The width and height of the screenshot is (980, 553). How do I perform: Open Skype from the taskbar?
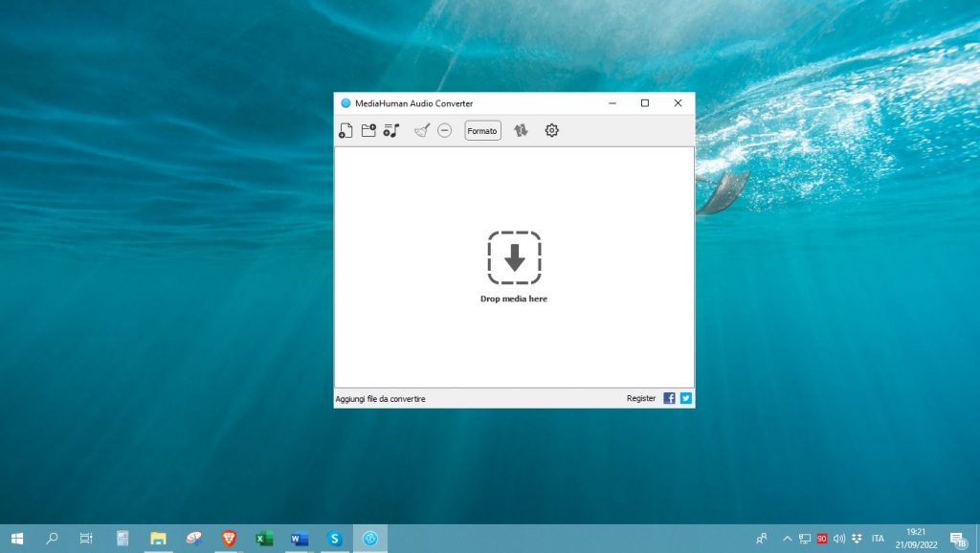pos(335,539)
